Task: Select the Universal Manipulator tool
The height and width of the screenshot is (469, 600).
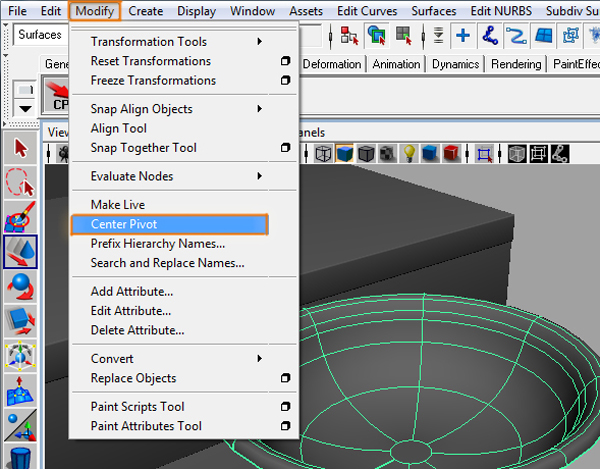Action: pyautogui.click(x=21, y=356)
